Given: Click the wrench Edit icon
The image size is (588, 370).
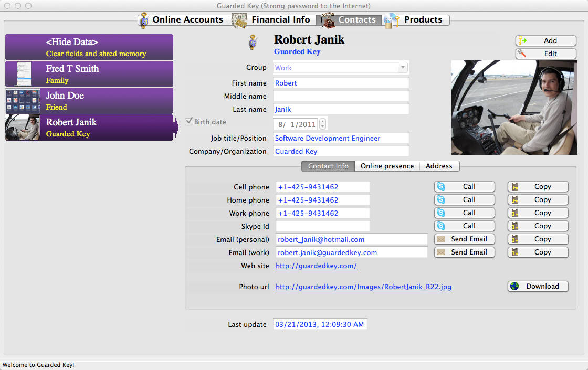Looking at the screenshot, I should 522,54.
